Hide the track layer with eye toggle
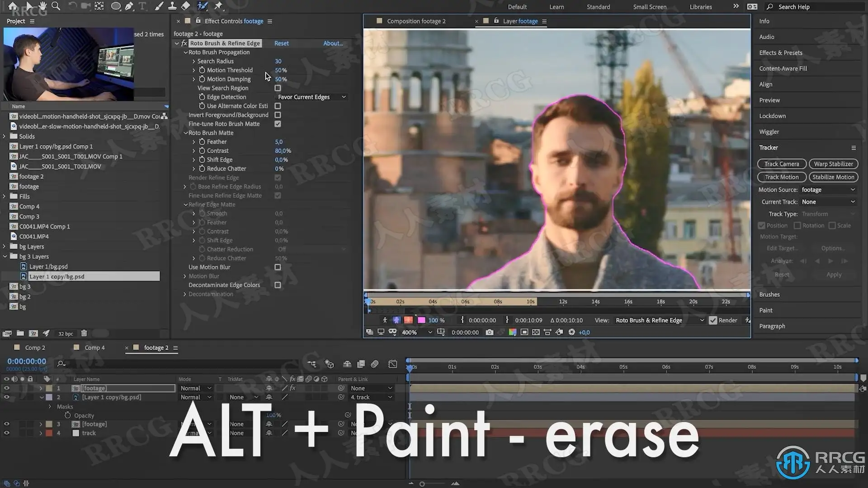Viewport: 868px width, 488px height. click(6, 433)
